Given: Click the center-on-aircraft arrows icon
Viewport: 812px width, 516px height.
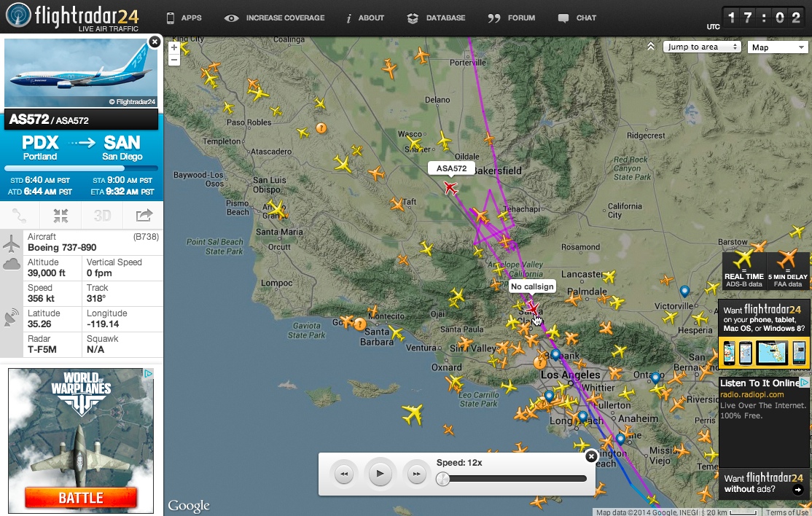Looking at the screenshot, I should click(60, 215).
